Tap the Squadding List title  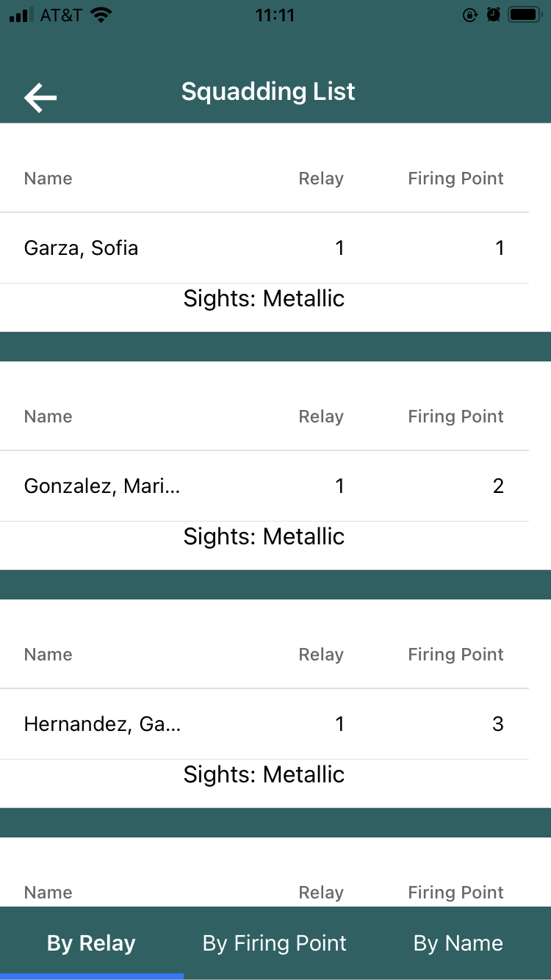[x=268, y=92]
